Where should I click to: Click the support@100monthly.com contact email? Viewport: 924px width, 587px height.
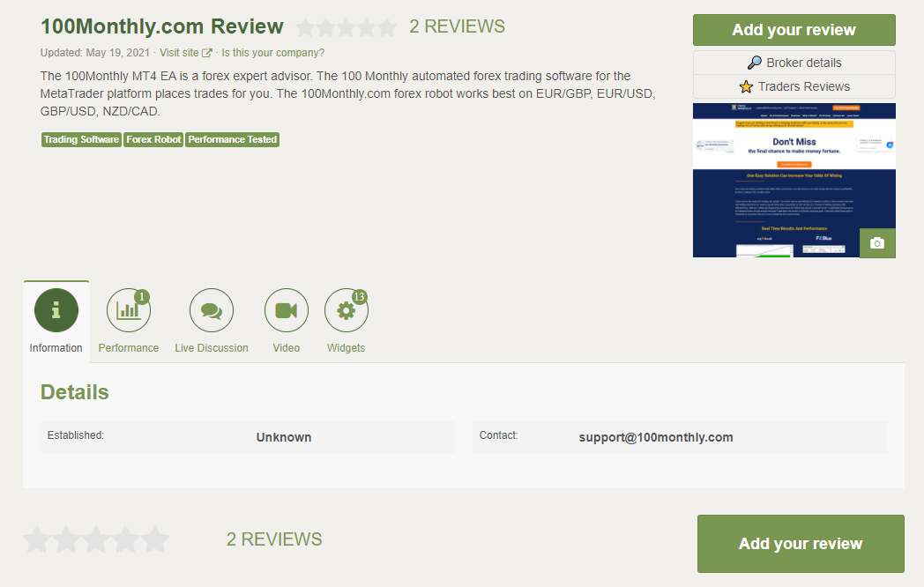point(656,437)
